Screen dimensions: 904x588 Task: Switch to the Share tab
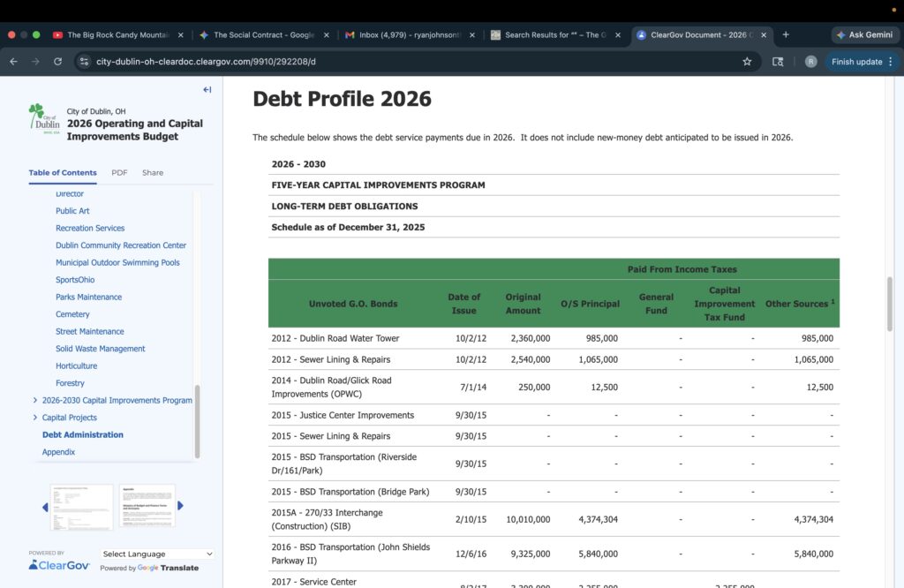(x=153, y=173)
